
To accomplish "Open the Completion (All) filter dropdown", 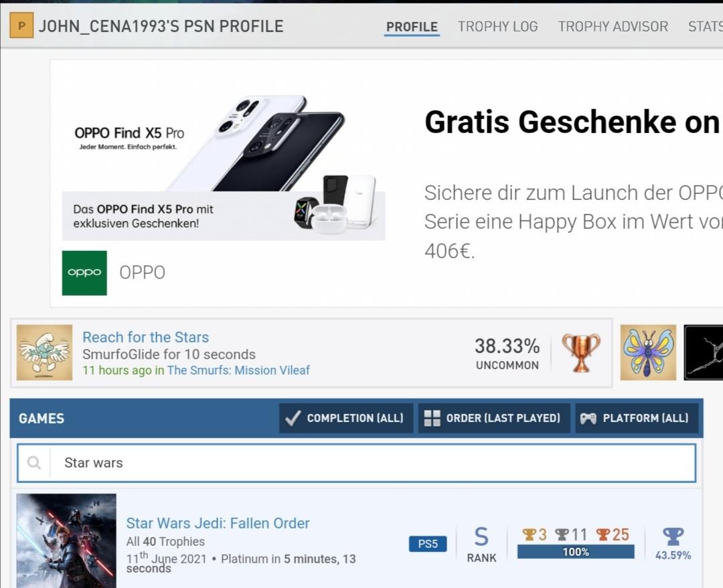I will coord(346,418).
